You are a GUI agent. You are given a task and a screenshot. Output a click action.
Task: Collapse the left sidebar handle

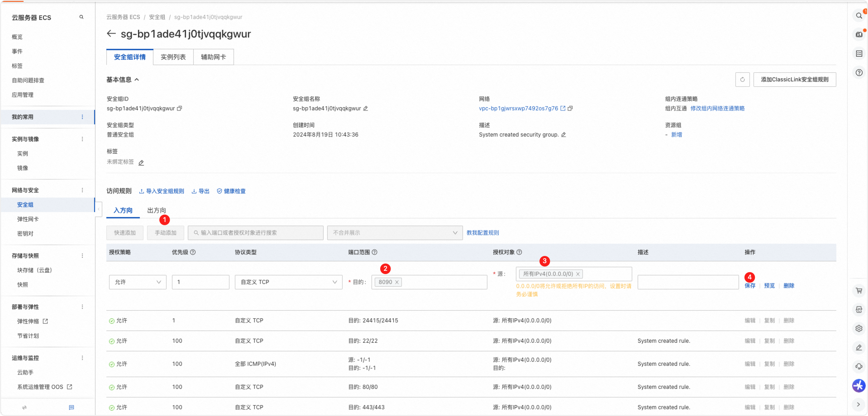pyautogui.click(x=98, y=209)
